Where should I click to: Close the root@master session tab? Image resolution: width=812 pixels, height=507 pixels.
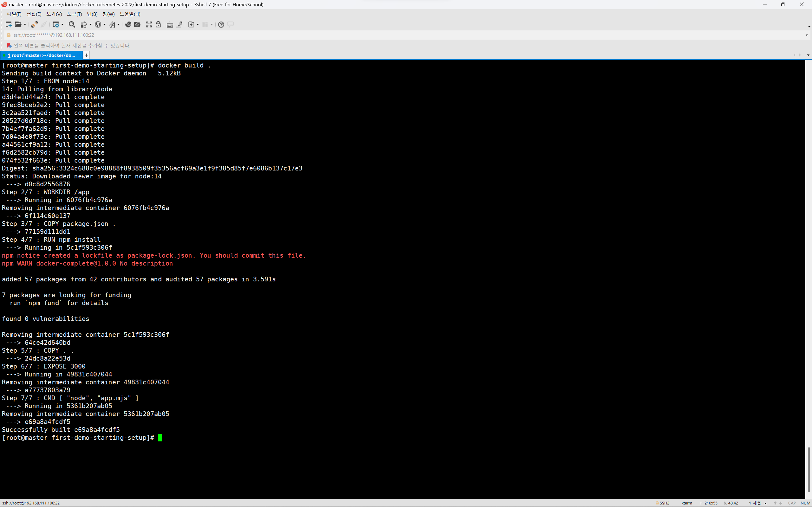click(x=79, y=55)
